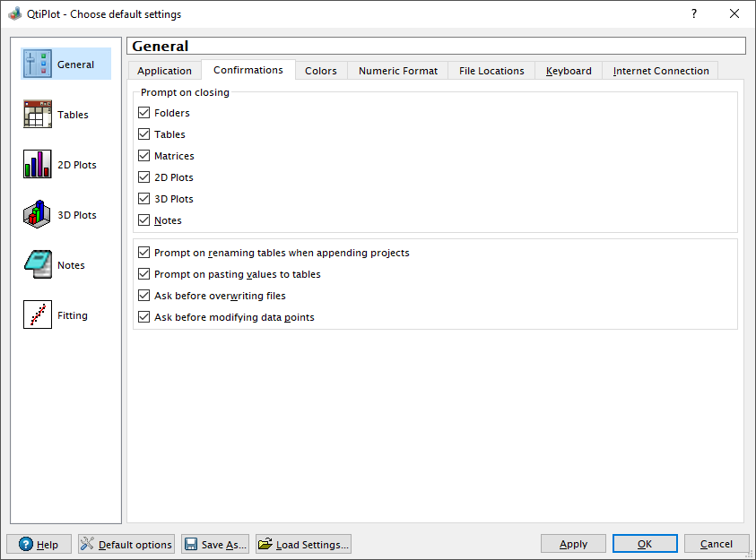The image size is (756, 560).
Task: Select the 3D Plots icon
Action: (38, 215)
